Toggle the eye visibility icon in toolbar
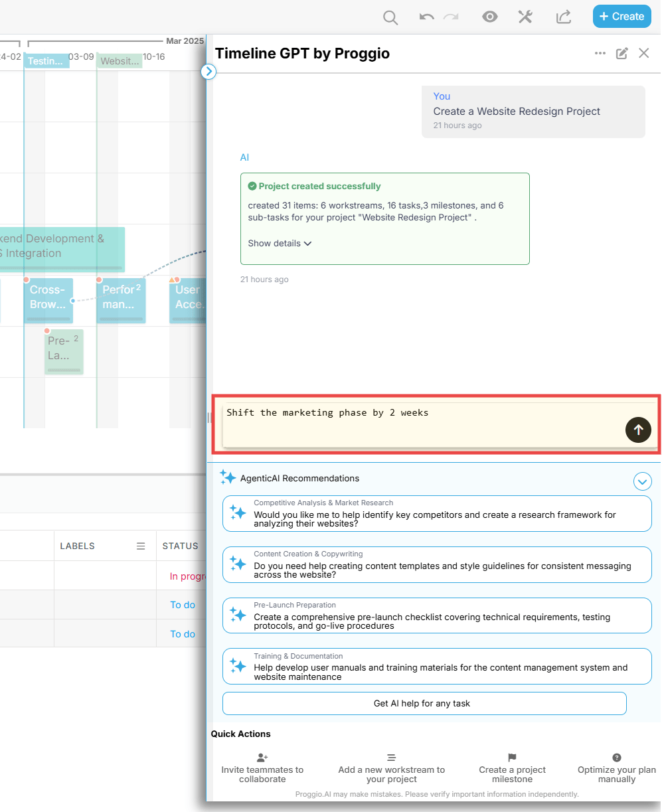This screenshot has height=812, width=662. click(x=490, y=17)
